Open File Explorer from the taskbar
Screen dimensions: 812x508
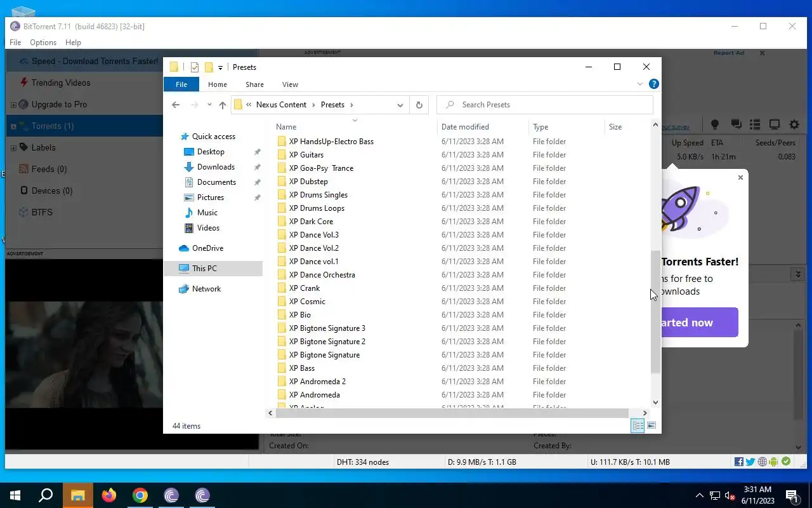point(77,495)
